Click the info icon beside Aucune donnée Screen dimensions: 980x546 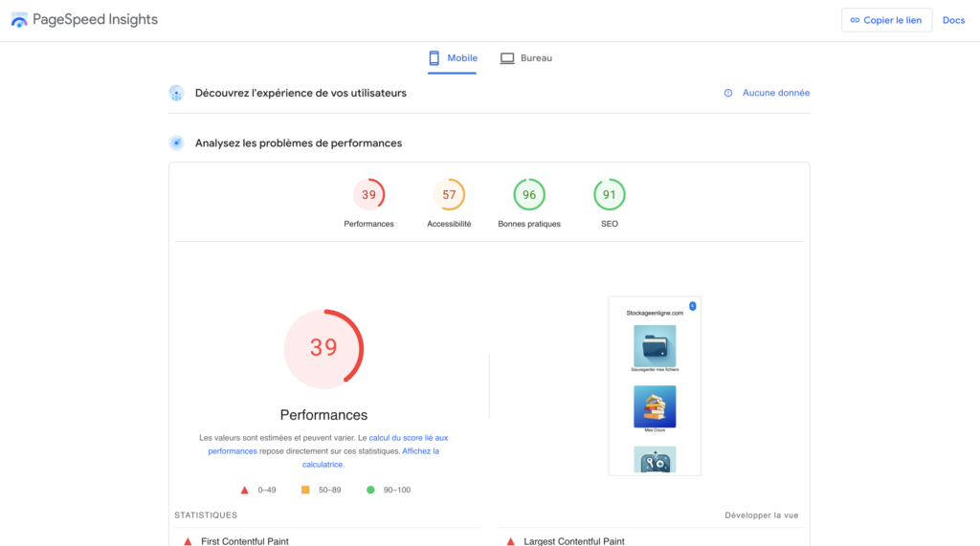[x=728, y=93]
